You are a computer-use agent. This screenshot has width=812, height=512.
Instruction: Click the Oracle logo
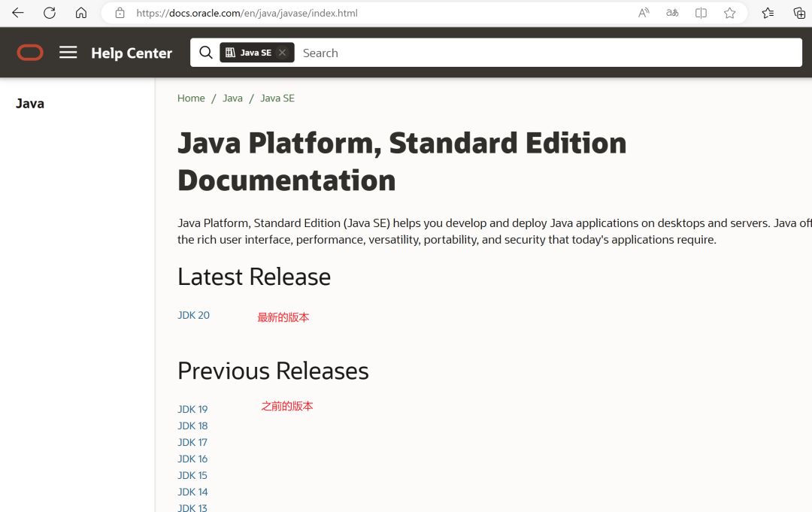(x=30, y=53)
